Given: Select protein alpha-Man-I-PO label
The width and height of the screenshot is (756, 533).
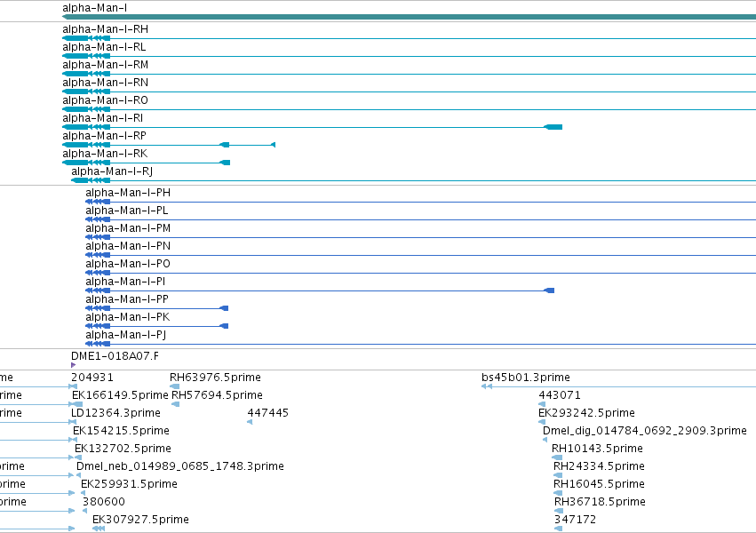Looking at the screenshot, I should pos(128,265).
